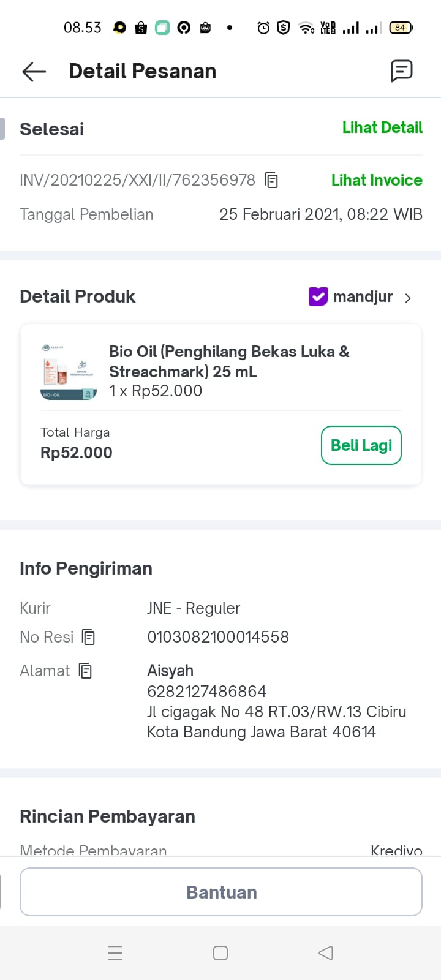The image size is (441, 980).
Task: Open the chat message icon
Action: pyautogui.click(x=402, y=71)
